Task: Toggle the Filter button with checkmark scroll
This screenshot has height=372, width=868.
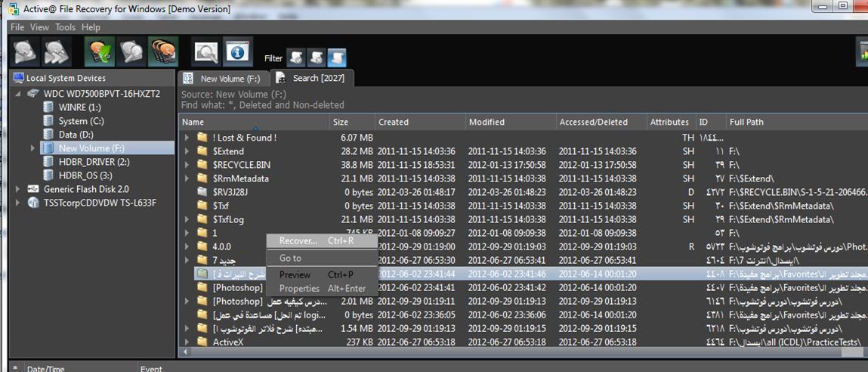Action: (297, 57)
